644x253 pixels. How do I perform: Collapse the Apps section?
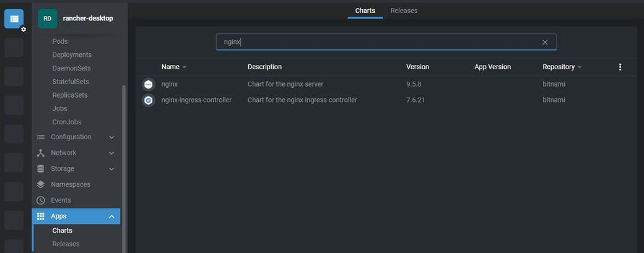76,216
